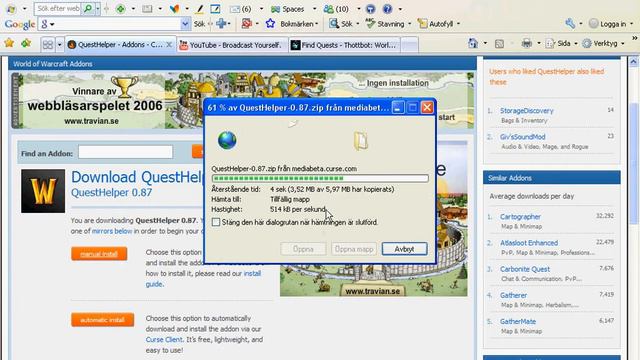Click the blue wrench settings icon

coord(570,24)
